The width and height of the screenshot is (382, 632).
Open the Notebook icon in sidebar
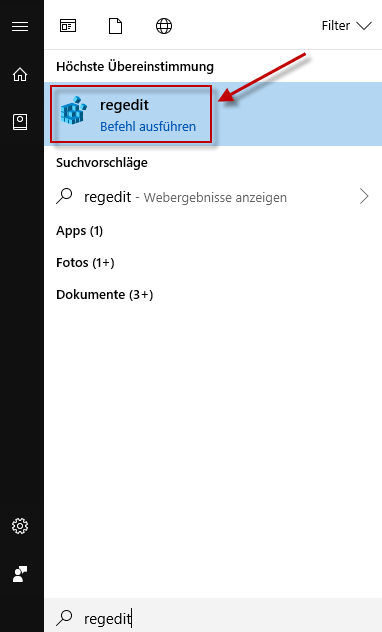point(20,122)
